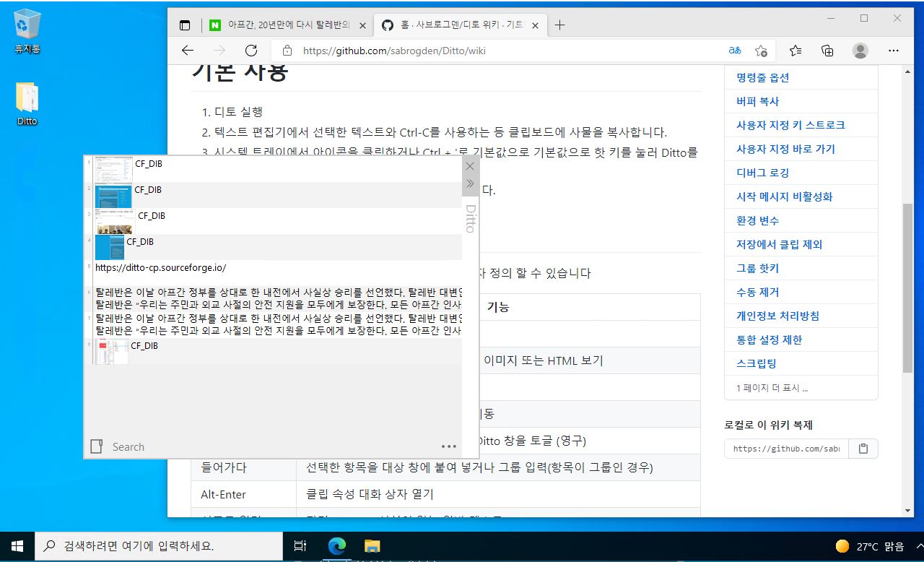This screenshot has width=924, height=562.
Task: Open wiki link 통합 설정 제한
Action: click(x=769, y=340)
